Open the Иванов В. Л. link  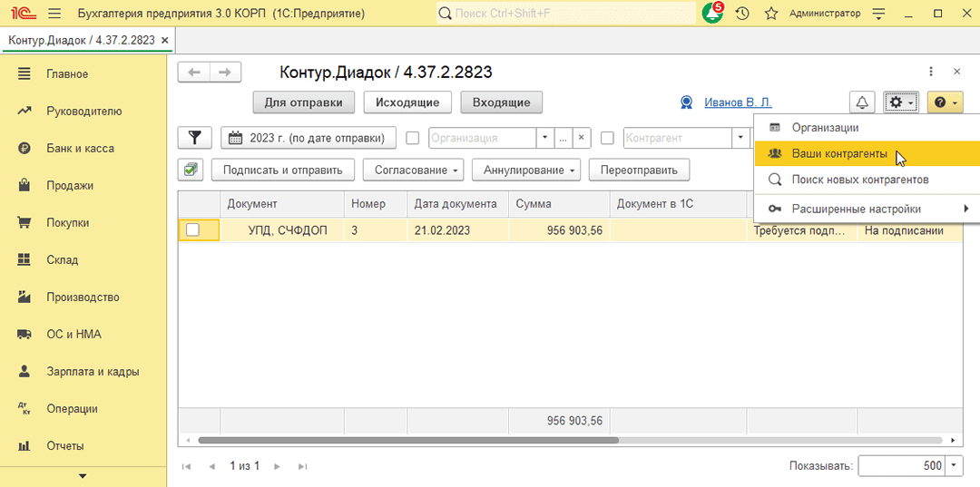coord(738,102)
